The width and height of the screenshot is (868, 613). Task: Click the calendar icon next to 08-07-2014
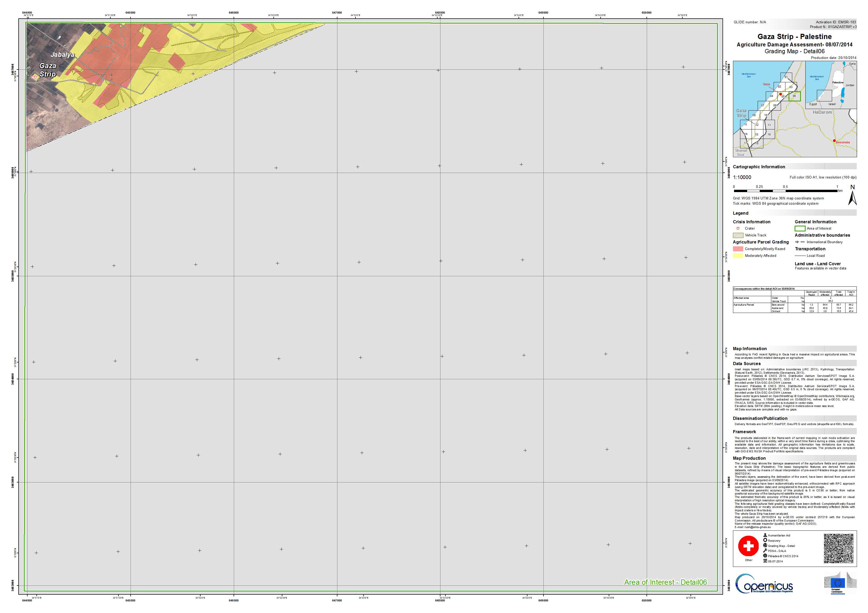[x=765, y=561]
